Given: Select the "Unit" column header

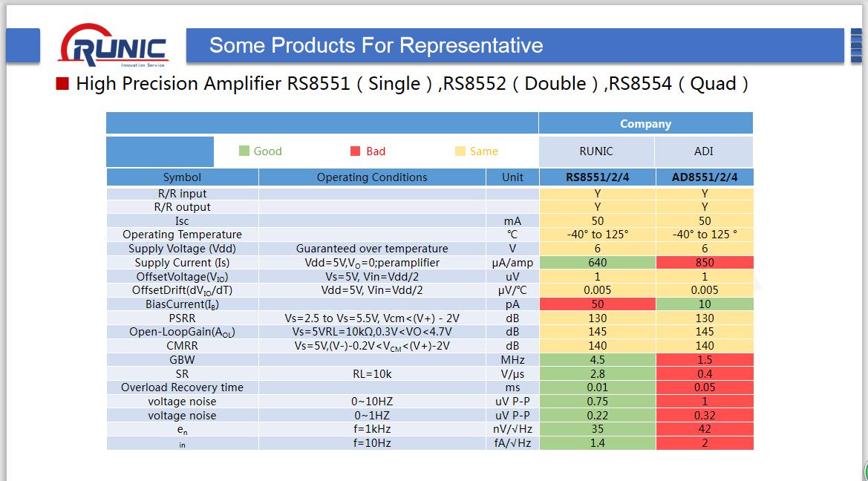Looking at the screenshot, I should 512,177.
